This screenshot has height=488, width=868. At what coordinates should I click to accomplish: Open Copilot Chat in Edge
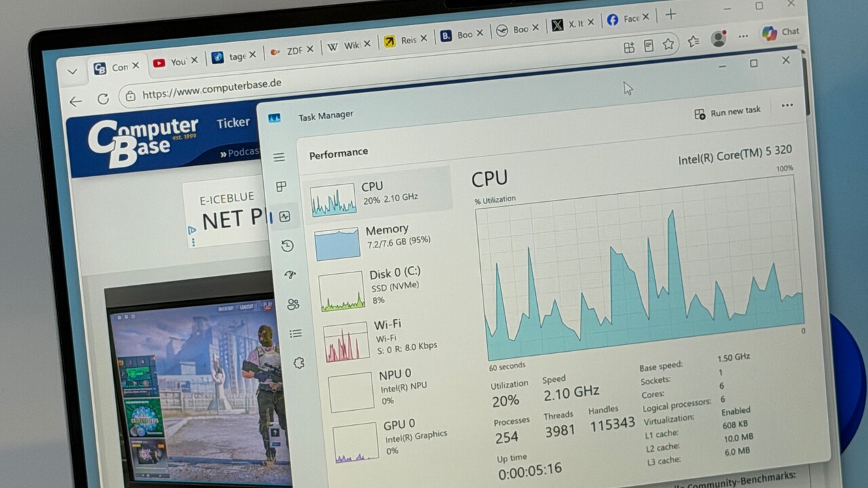[x=780, y=33]
